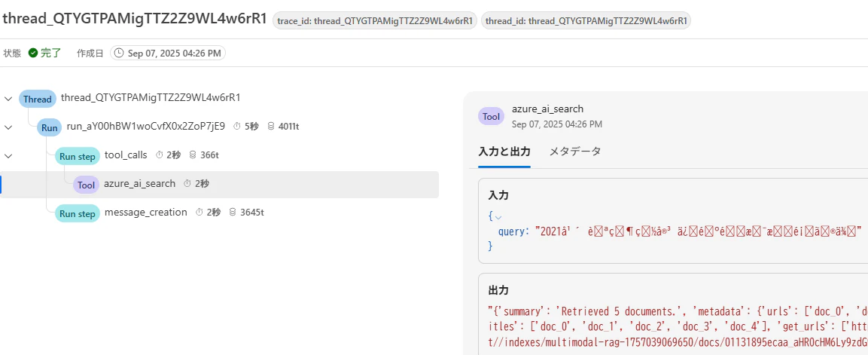Viewport: 868px width, 355px height.
Task: Select the Run badge in the tree
Action: click(49, 128)
